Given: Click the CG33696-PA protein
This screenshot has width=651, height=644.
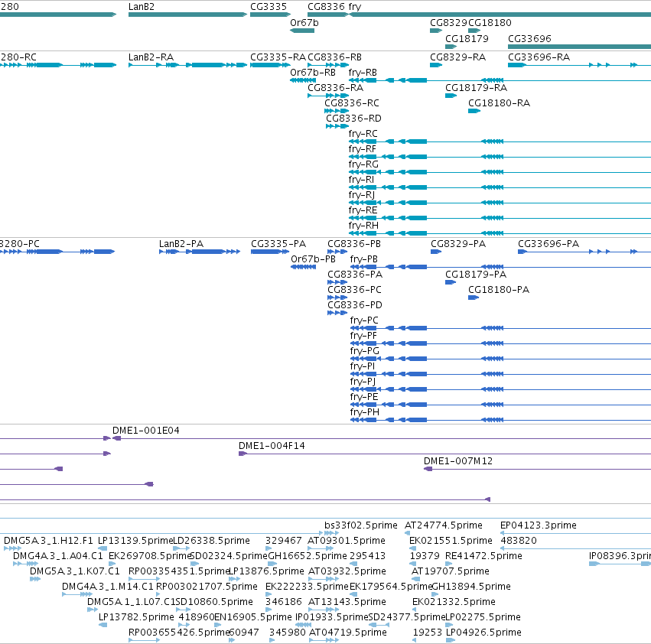Looking at the screenshot, I should pyautogui.click(x=584, y=252).
